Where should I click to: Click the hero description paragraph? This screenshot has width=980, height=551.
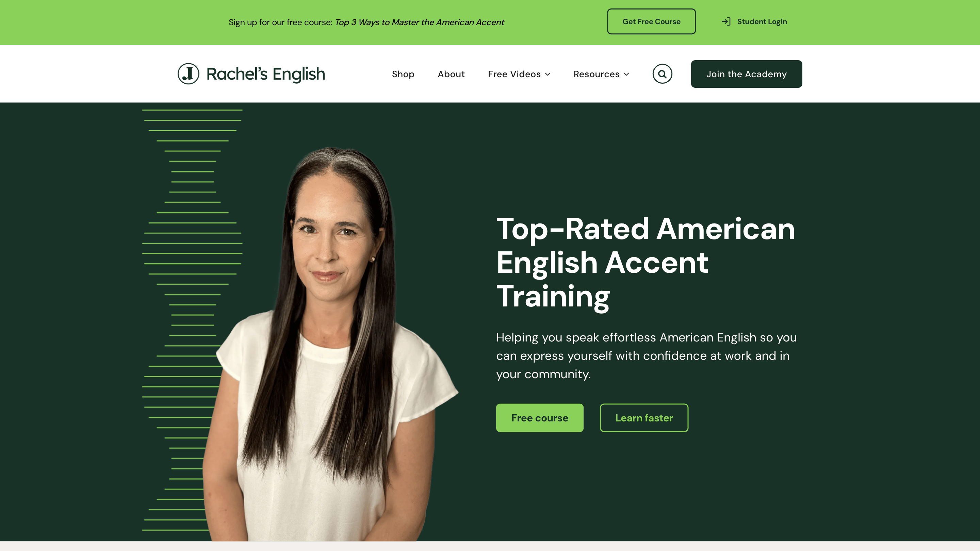(647, 355)
